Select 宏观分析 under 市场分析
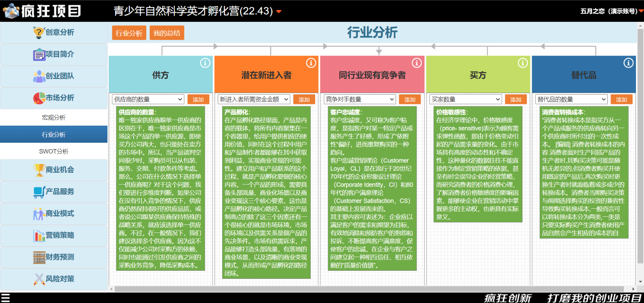644x303 pixels. point(54,118)
